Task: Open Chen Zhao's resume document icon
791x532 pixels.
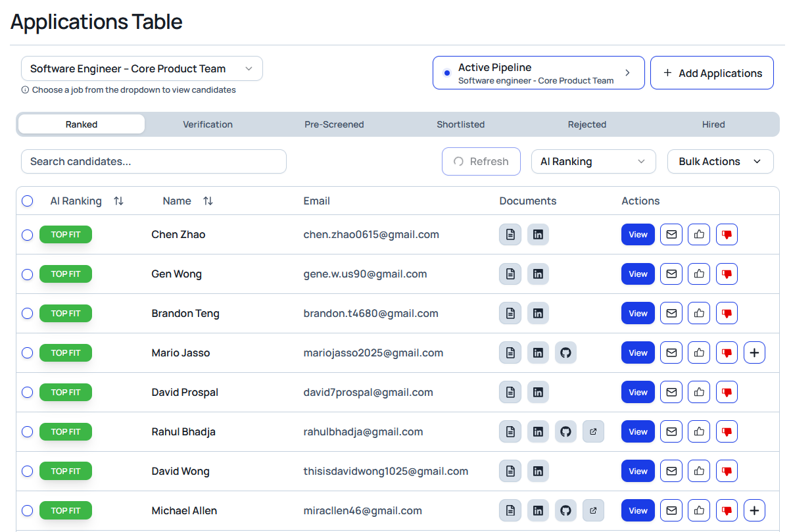Action: (x=510, y=235)
